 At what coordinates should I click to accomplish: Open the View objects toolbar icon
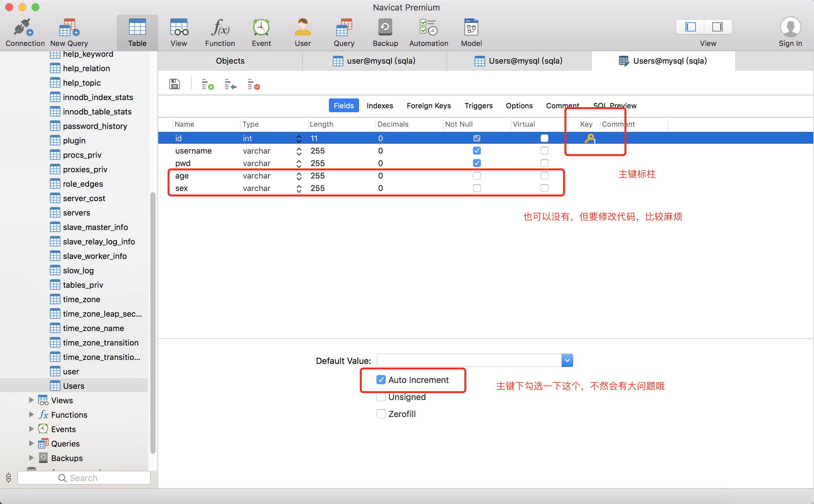(x=179, y=27)
